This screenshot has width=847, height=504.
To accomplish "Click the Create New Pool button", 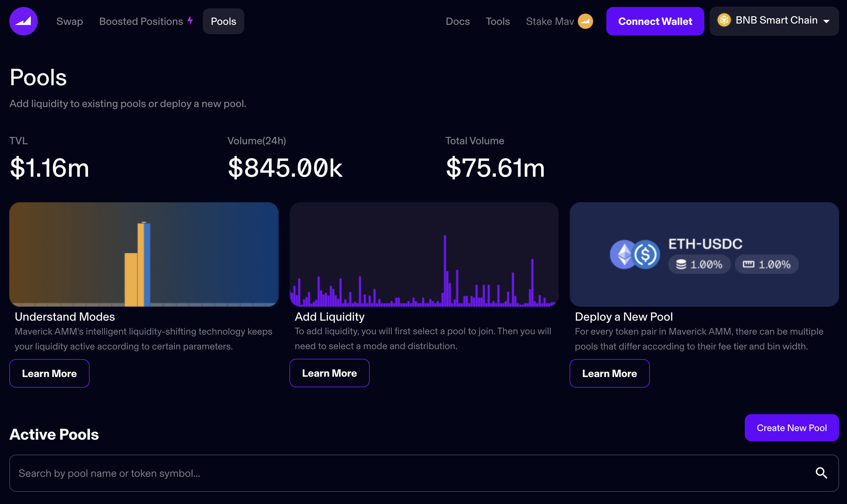I will tap(792, 428).
